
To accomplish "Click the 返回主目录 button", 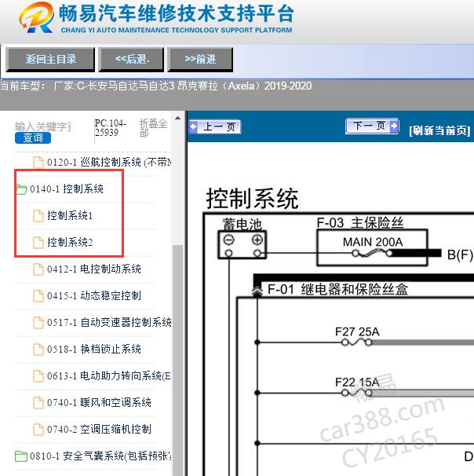I will [50, 59].
